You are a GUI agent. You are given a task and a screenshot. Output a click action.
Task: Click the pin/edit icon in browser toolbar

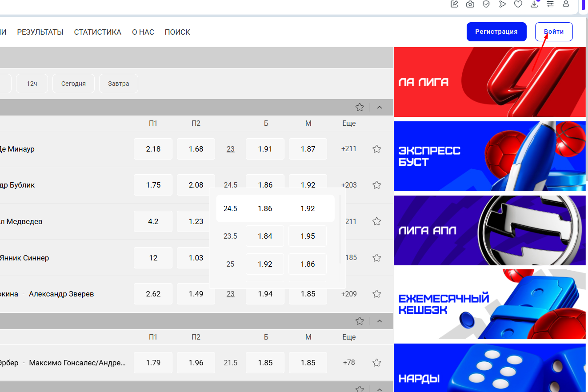click(x=454, y=4)
